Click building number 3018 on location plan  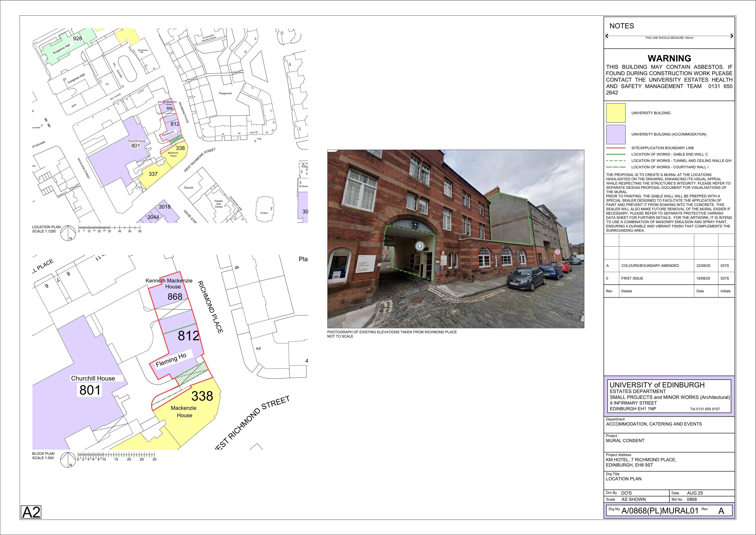coord(165,207)
